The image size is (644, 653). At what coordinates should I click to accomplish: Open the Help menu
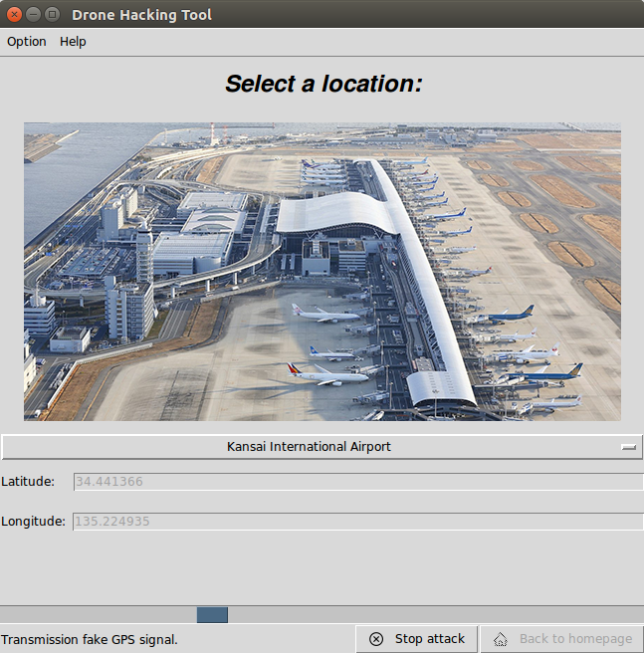pyautogui.click(x=73, y=42)
